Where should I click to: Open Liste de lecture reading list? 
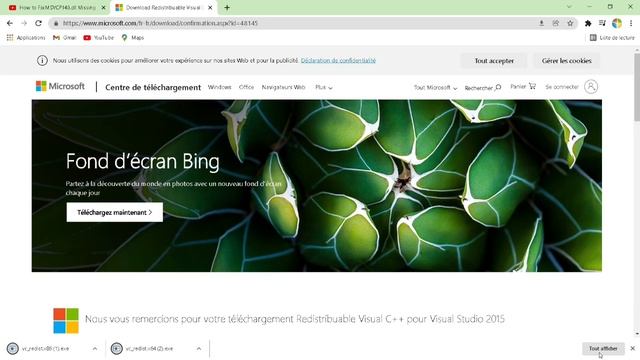coord(612,38)
